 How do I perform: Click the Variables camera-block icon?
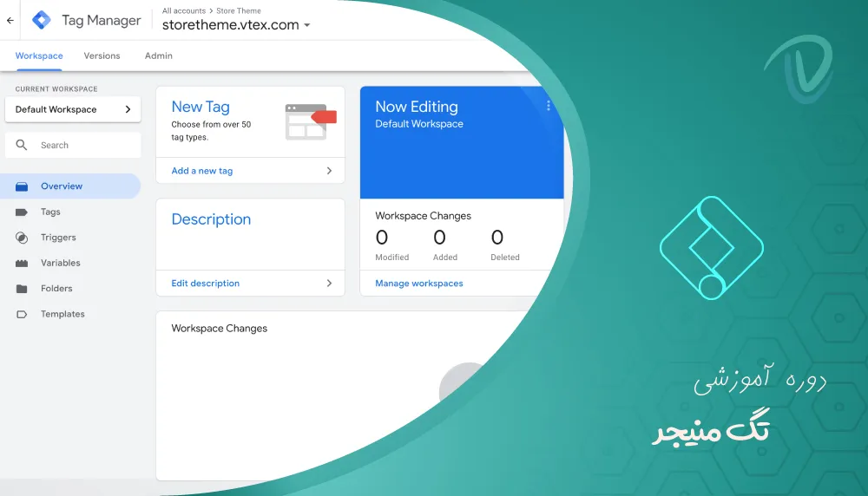(22, 264)
